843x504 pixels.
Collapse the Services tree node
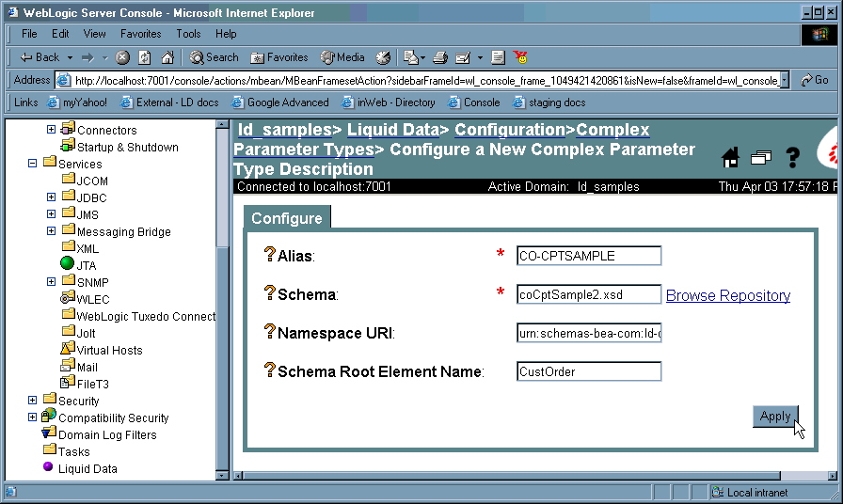tap(32, 163)
